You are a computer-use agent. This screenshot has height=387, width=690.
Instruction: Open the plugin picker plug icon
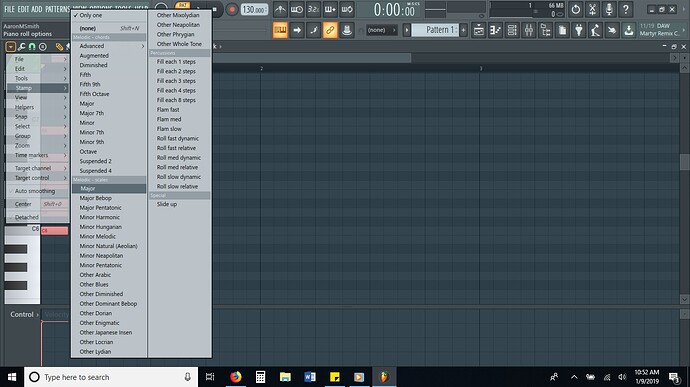[x=579, y=30]
